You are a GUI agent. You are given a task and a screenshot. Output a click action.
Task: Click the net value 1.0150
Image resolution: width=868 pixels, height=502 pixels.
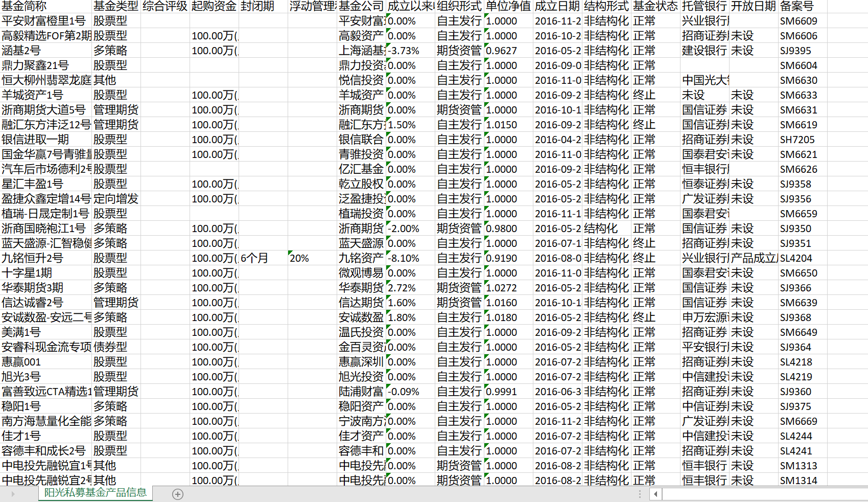pos(502,125)
